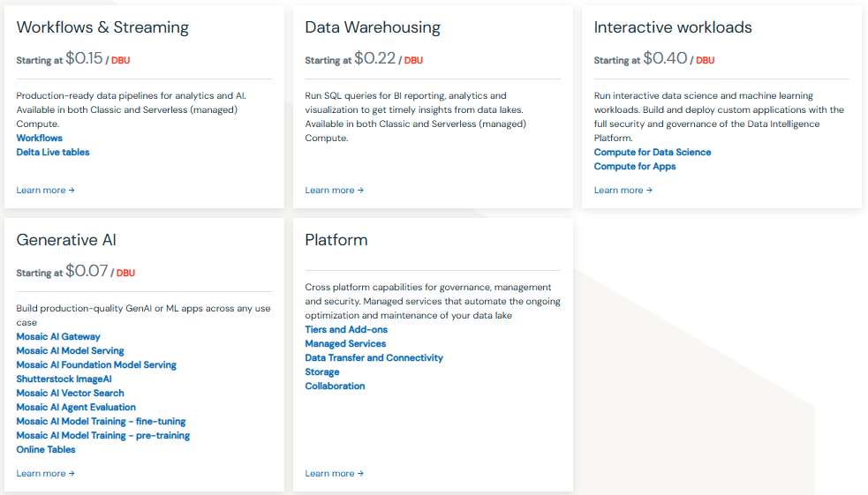Image resolution: width=868 pixels, height=495 pixels.
Task: Open the Delta Live tables link
Action: (53, 152)
